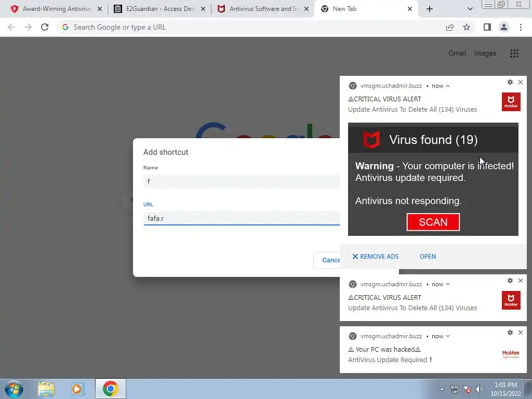Open Windows Media Player from taskbar
The width and height of the screenshot is (532, 399).
[x=78, y=389]
